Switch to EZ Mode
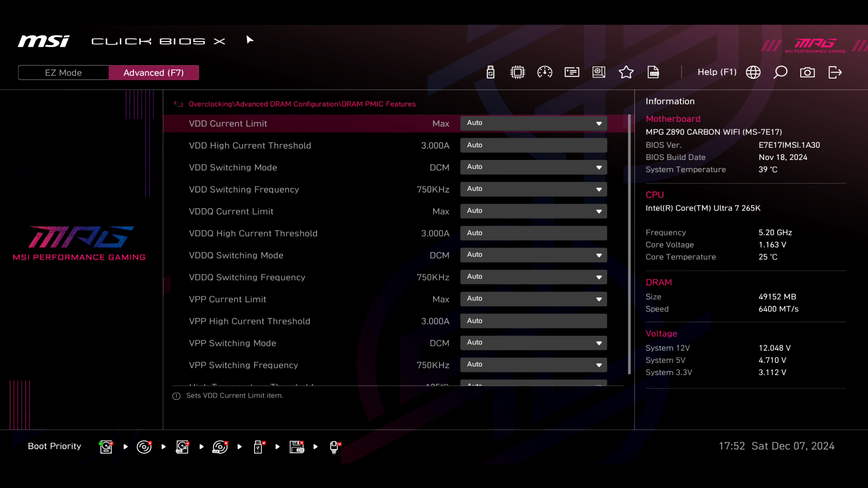This screenshot has height=488, width=868. pos(63,73)
